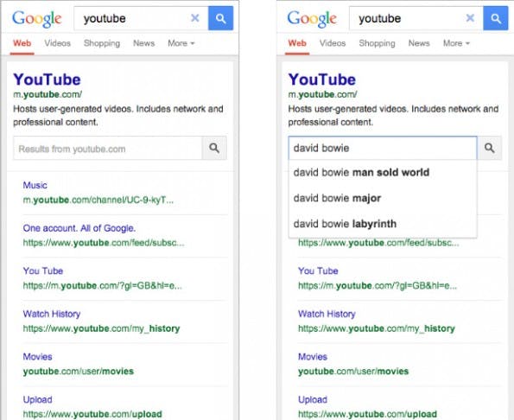Choose suggestion 'david bowie man sold world'
This screenshot has width=514, height=420.
383,173
